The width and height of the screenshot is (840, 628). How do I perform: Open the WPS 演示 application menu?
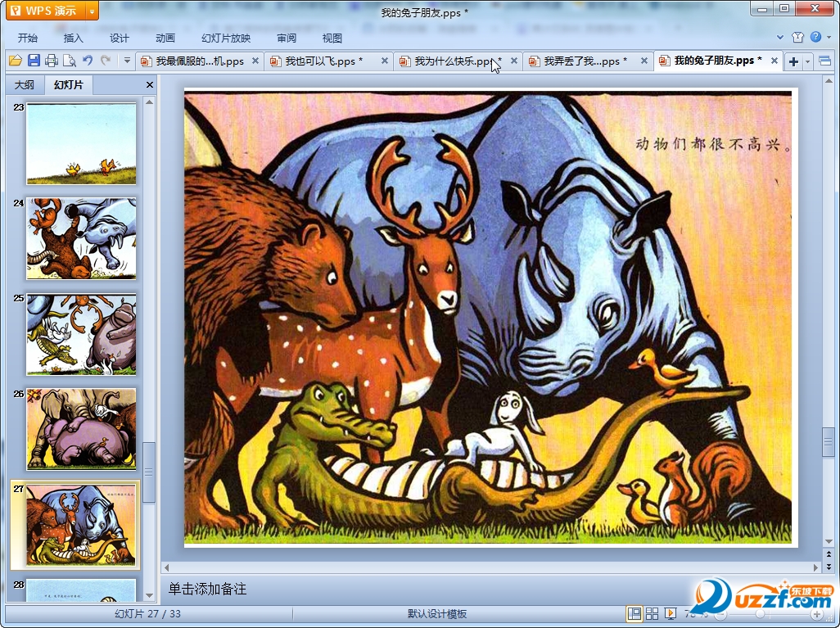point(45,10)
